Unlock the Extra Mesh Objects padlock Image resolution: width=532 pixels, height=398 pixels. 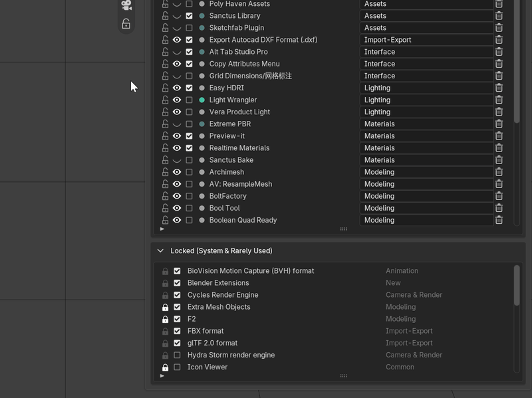[x=165, y=307]
